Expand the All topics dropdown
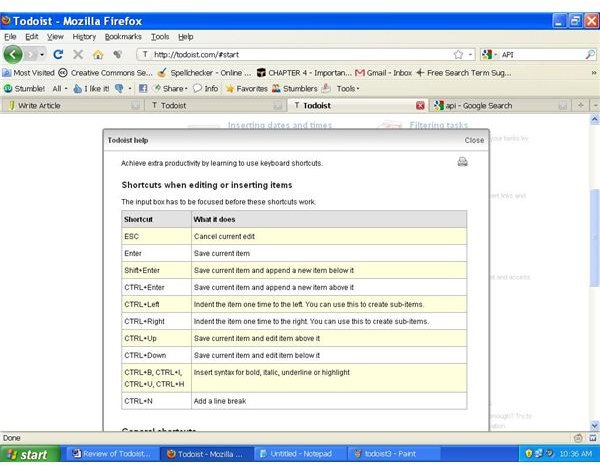The image size is (600, 466). (60, 88)
